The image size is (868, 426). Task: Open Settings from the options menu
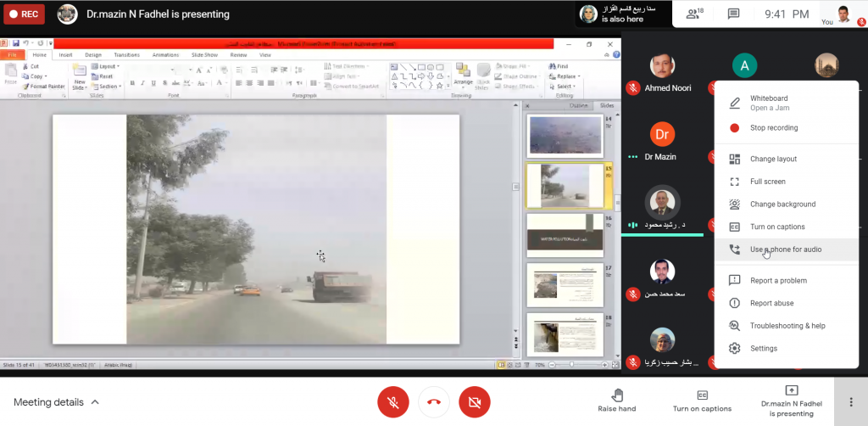pyautogui.click(x=763, y=349)
